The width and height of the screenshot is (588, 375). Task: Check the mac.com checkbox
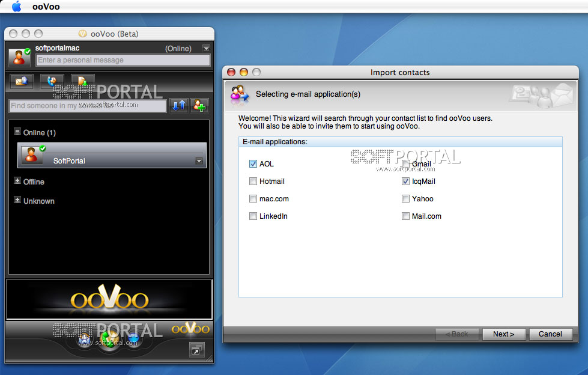click(253, 198)
